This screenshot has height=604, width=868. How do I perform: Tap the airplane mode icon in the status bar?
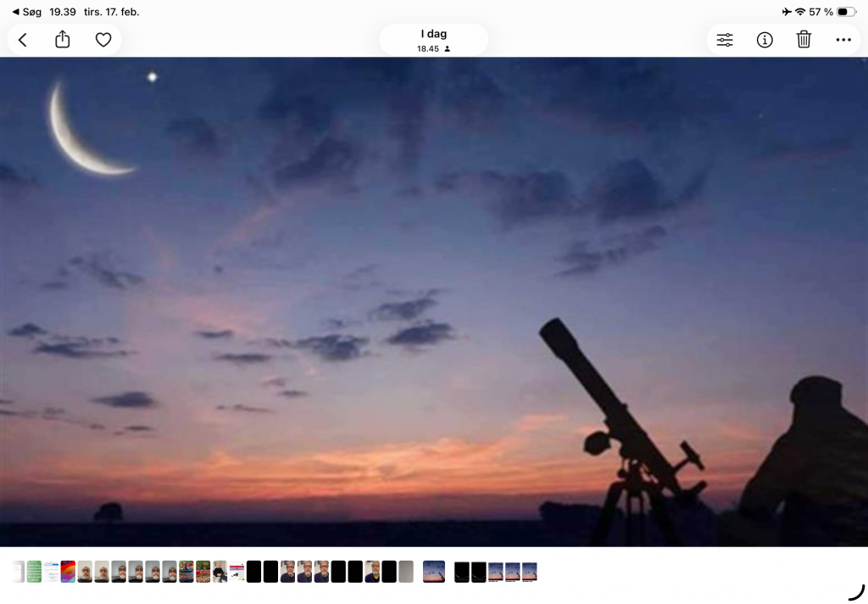click(x=787, y=12)
